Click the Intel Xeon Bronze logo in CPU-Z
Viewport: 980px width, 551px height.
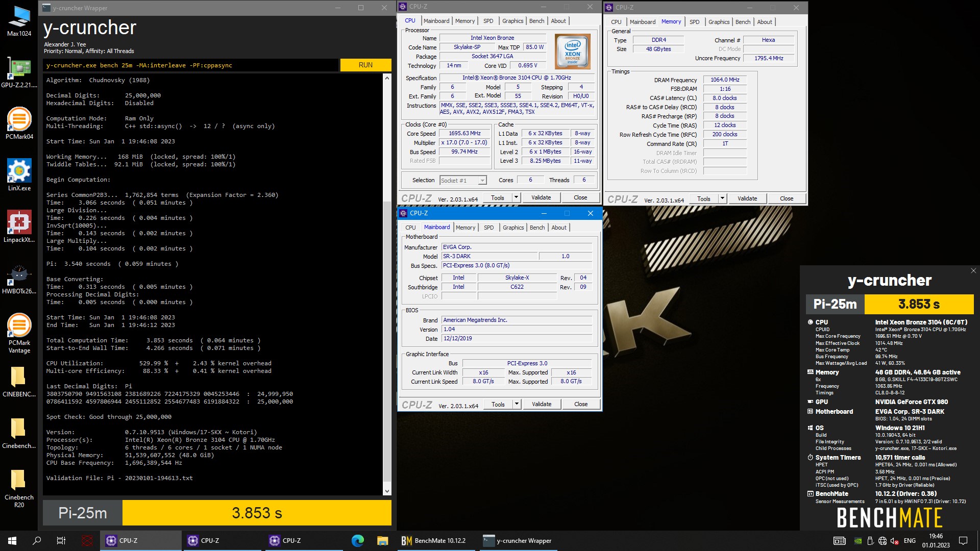click(x=572, y=52)
